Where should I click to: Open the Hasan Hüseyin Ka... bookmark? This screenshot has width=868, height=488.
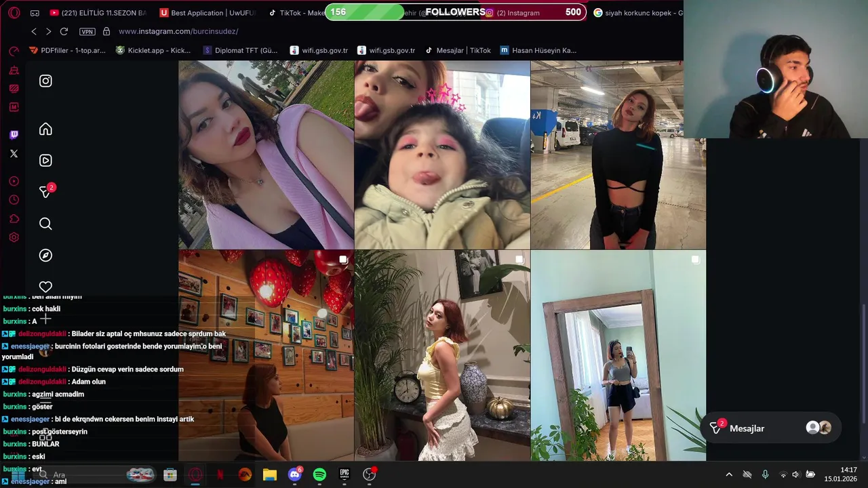click(538, 50)
